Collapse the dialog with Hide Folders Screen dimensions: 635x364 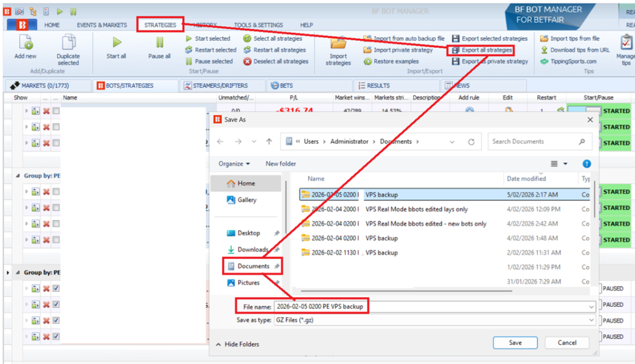pyautogui.click(x=238, y=344)
